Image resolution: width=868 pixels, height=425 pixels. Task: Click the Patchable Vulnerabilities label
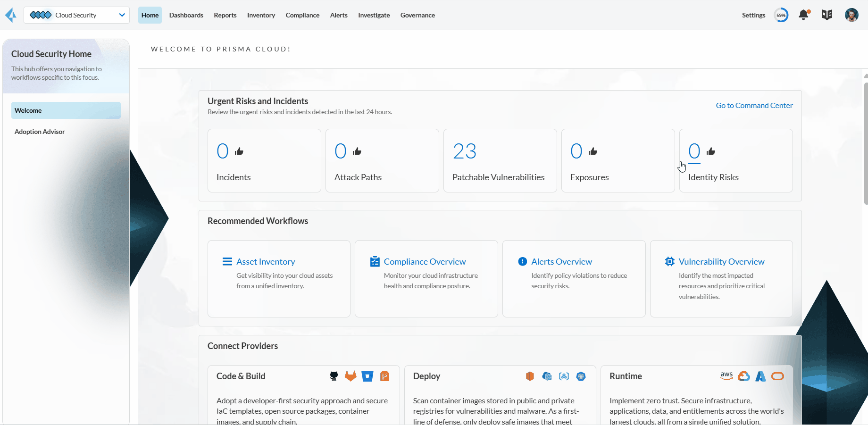click(x=498, y=177)
